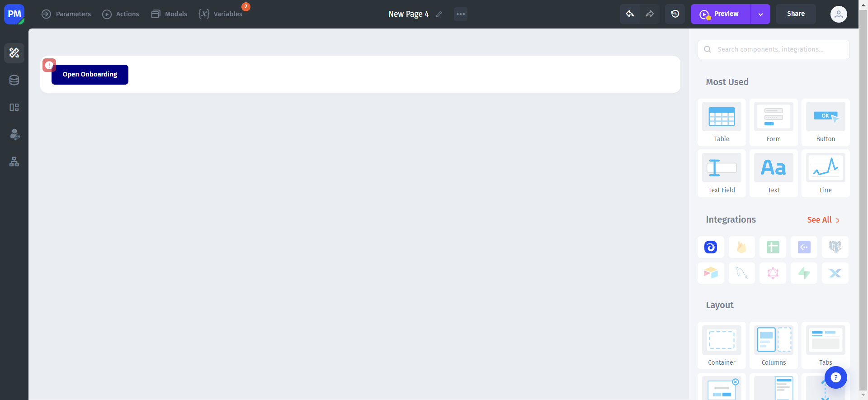
Task: Click the Search components input field
Action: tap(774, 49)
